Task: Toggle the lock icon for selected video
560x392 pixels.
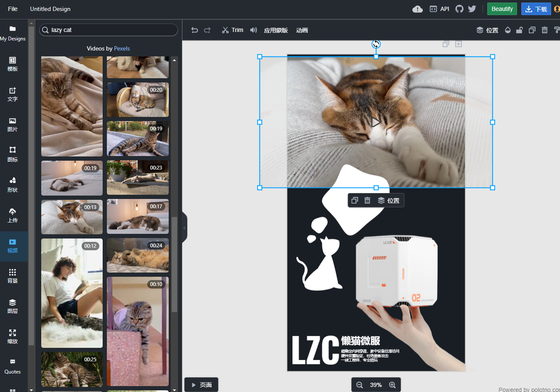Action: point(520,30)
